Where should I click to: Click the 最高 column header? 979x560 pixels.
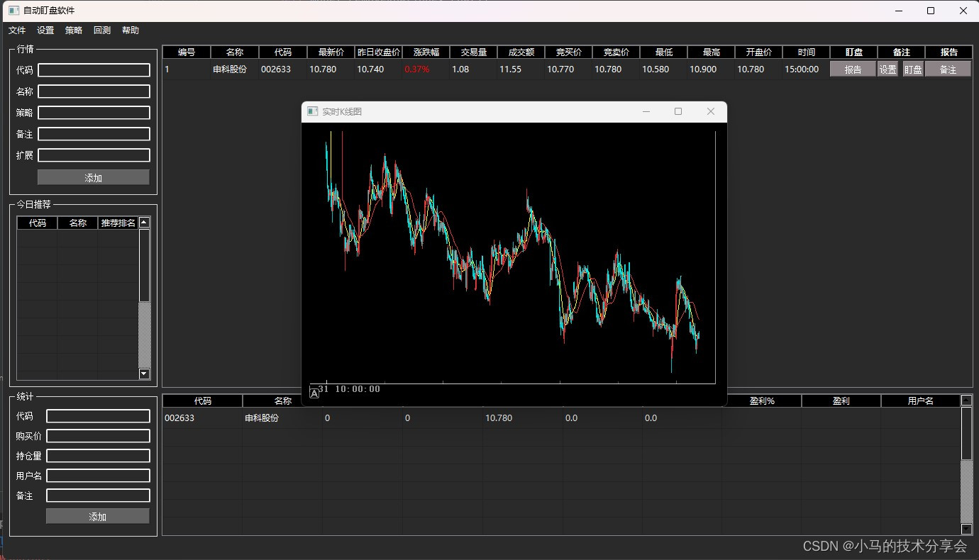pyautogui.click(x=712, y=52)
